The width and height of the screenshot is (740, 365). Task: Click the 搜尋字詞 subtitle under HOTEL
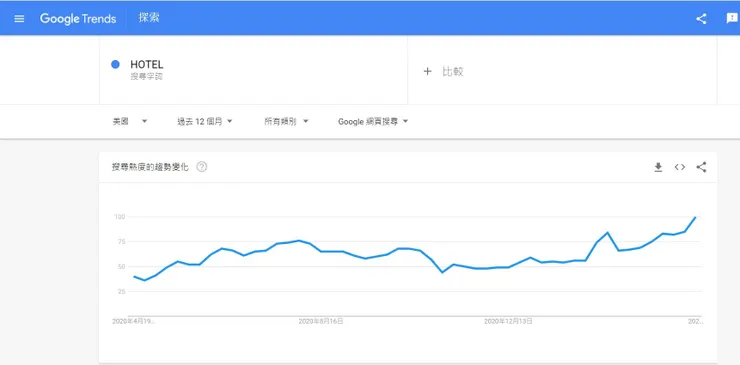(x=147, y=76)
